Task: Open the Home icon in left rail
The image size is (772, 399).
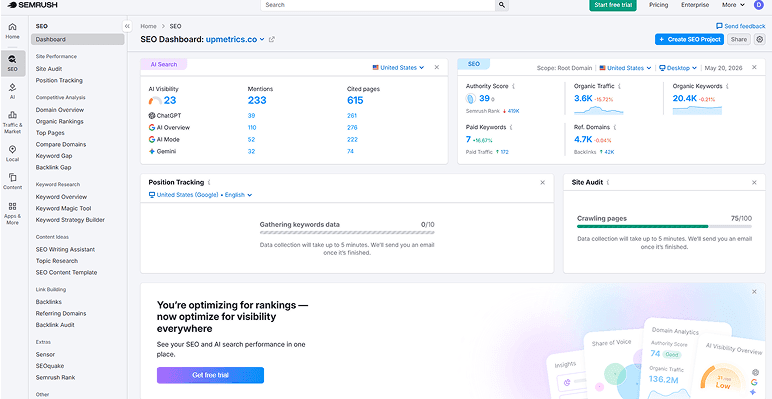Action: click(x=12, y=31)
